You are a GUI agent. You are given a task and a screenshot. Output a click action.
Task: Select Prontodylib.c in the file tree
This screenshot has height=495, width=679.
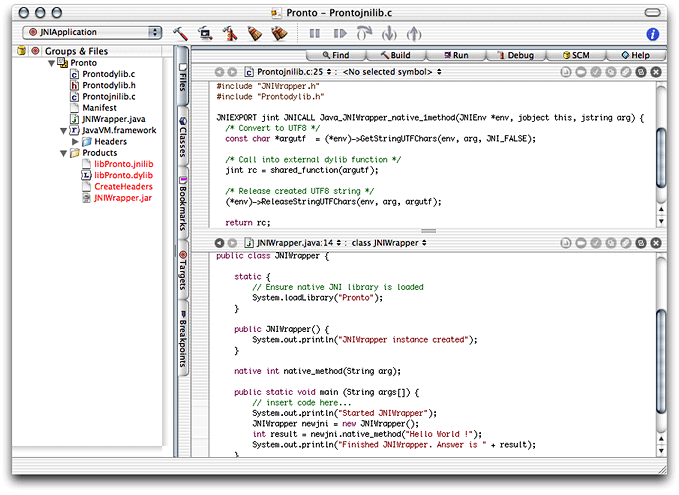tap(103, 74)
